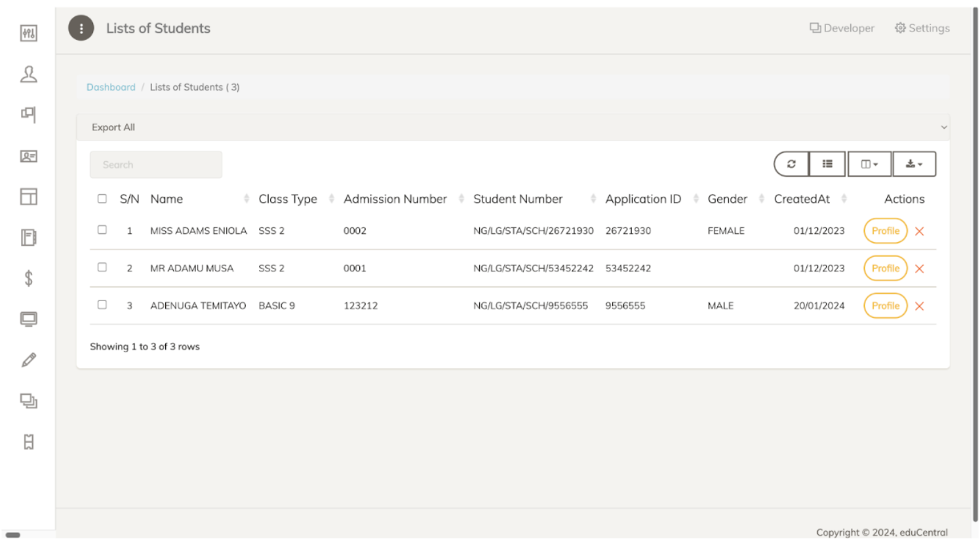Screen dimensions: 980x543
Task: Open the columns visibility dropdown
Action: 869,164
